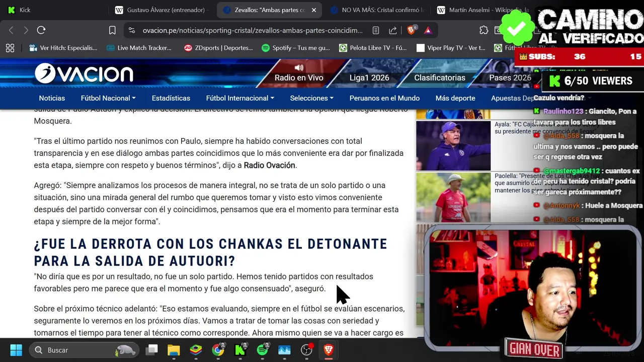Share this page via the share icon
The image size is (644, 362).
[393, 30]
